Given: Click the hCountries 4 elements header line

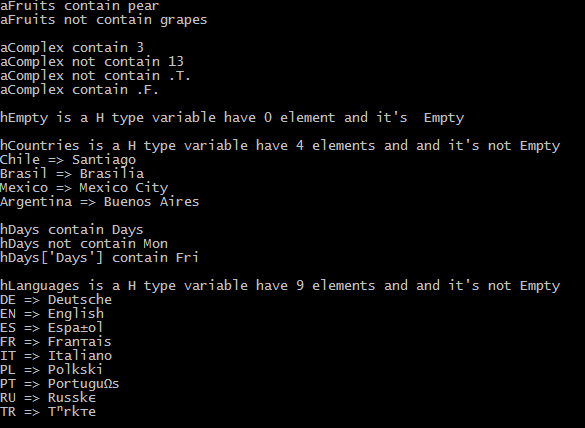Looking at the screenshot, I should (280, 146).
